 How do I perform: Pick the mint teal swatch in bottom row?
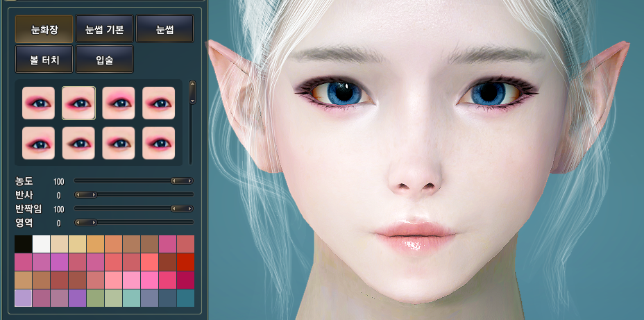tap(131, 298)
